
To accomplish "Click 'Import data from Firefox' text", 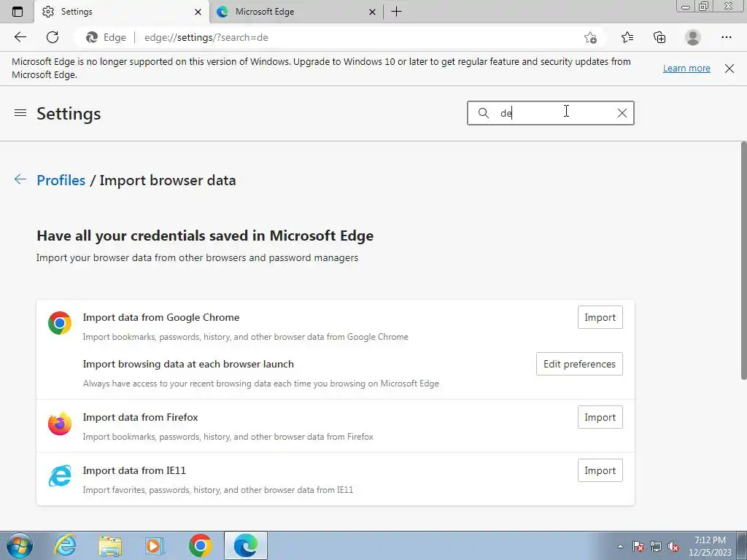I will pos(141,417).
